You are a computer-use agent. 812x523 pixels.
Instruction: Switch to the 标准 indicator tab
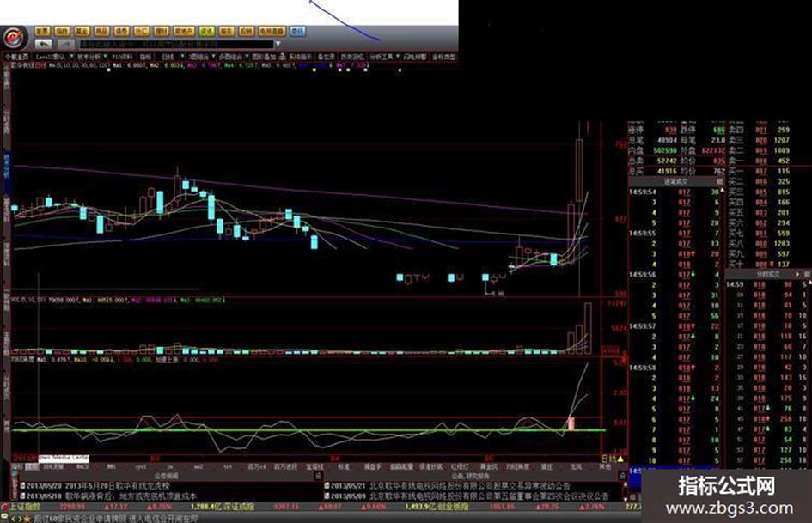click(344, 466)
